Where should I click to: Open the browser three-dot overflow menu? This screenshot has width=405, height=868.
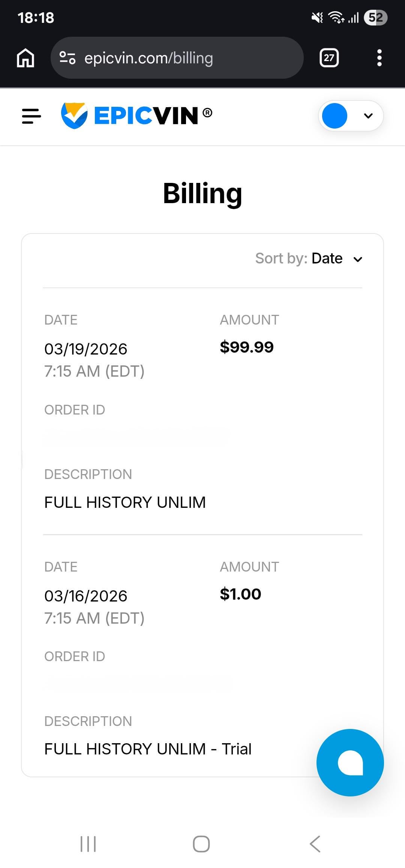coord(379,58)
